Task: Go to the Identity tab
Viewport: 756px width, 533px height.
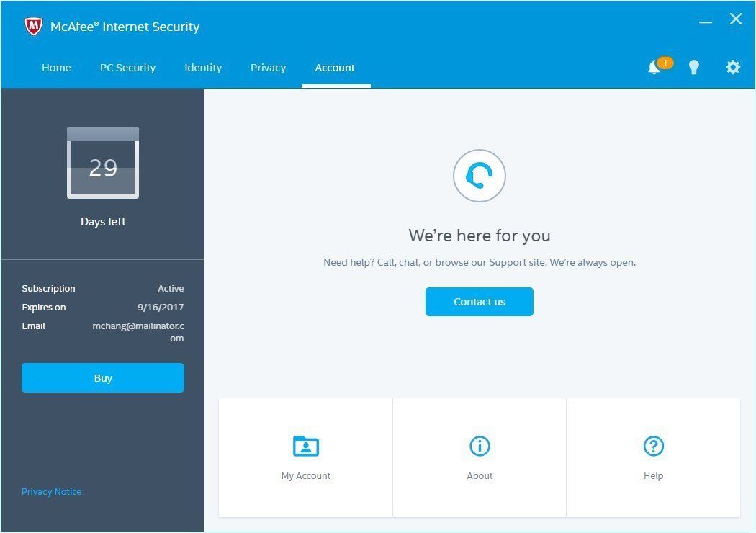Action: coord(203,68)
